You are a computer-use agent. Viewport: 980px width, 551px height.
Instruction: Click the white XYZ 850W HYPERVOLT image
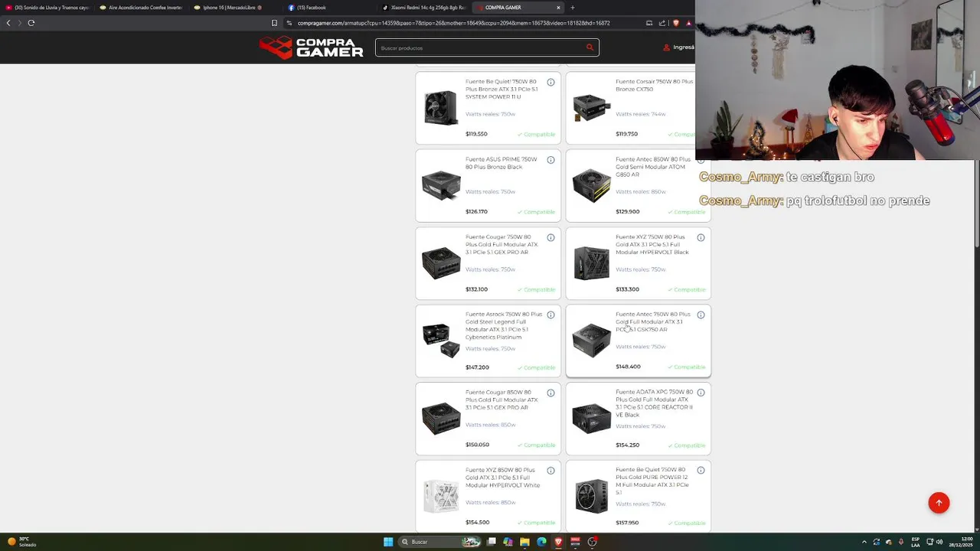(x=441, y=495)
